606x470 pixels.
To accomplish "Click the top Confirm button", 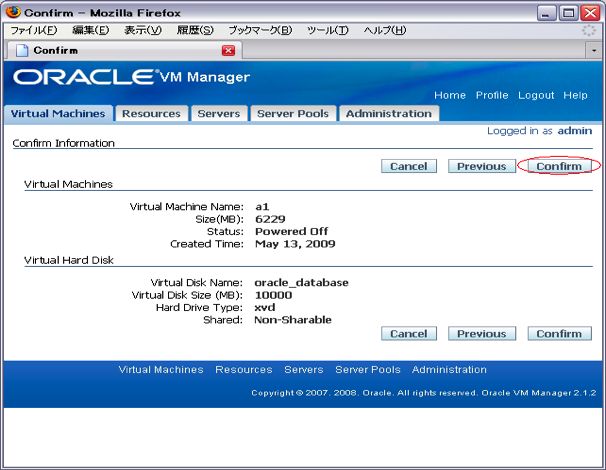I will (559, 166).
